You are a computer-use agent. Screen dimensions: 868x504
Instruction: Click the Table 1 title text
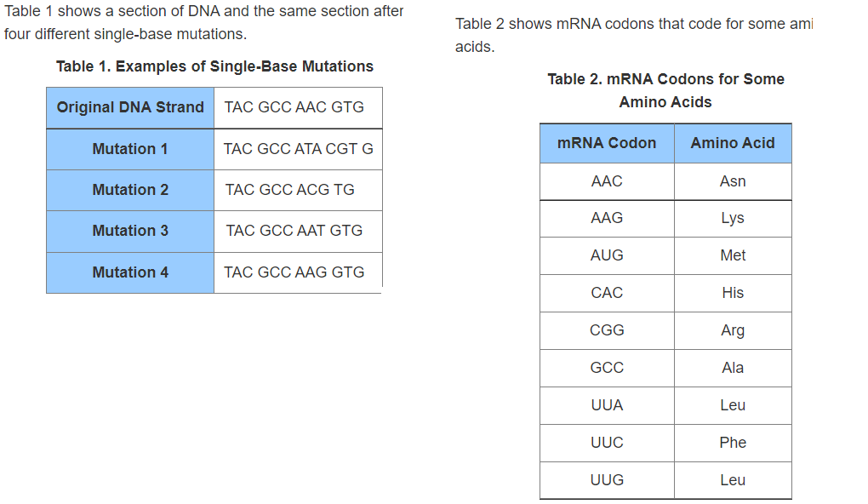click(214, 66)
